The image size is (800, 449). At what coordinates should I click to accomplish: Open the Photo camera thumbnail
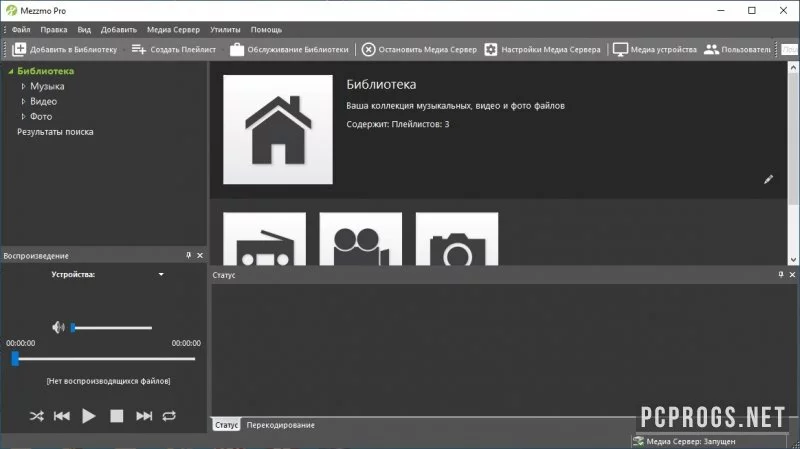[x=457, y=239]
